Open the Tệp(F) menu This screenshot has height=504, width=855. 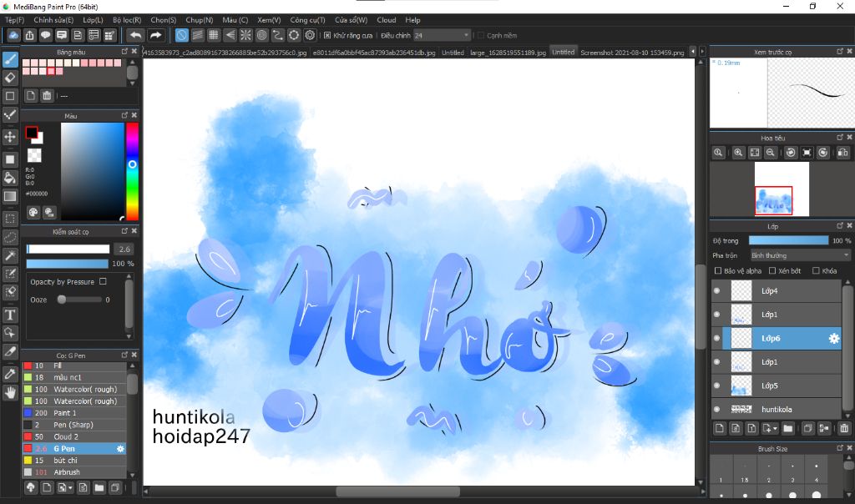(15, 20)
